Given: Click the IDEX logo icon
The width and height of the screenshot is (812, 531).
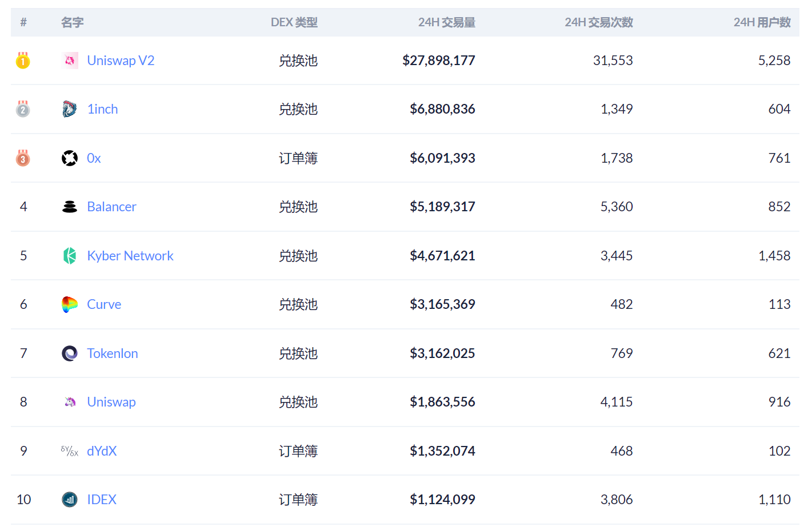Looking at the screenshot, I should pyautogui.click(x=70, y=500).
